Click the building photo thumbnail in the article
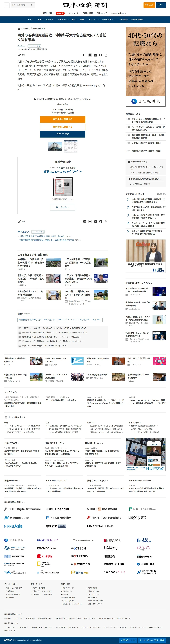 click(x=55, y=147)
